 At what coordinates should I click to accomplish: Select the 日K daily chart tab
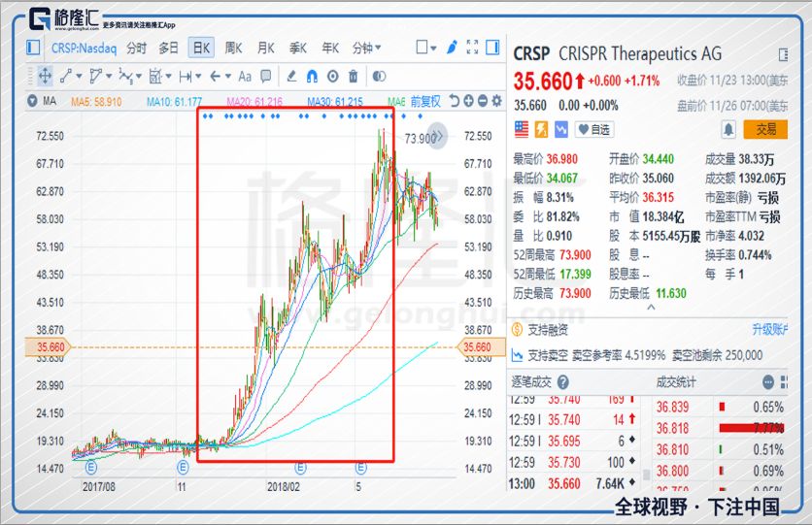201,48
